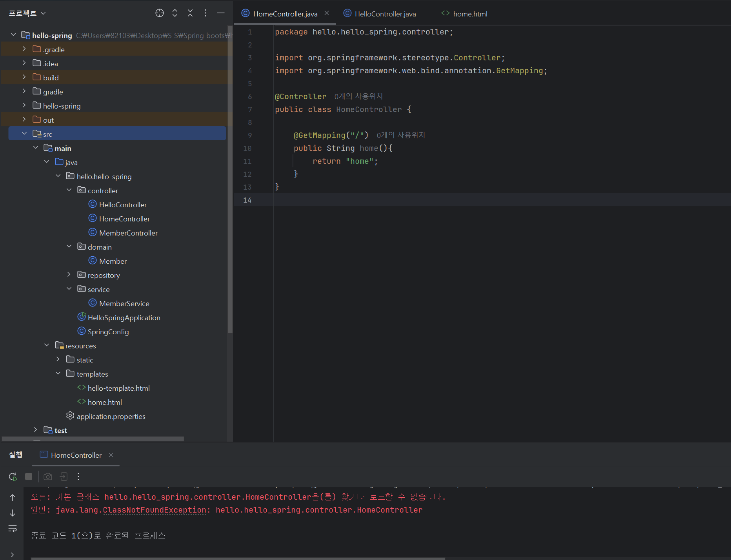Expand the repository package
Viewport: 731px width, 560px height.
pyautogui.click(x=69, y=275)
